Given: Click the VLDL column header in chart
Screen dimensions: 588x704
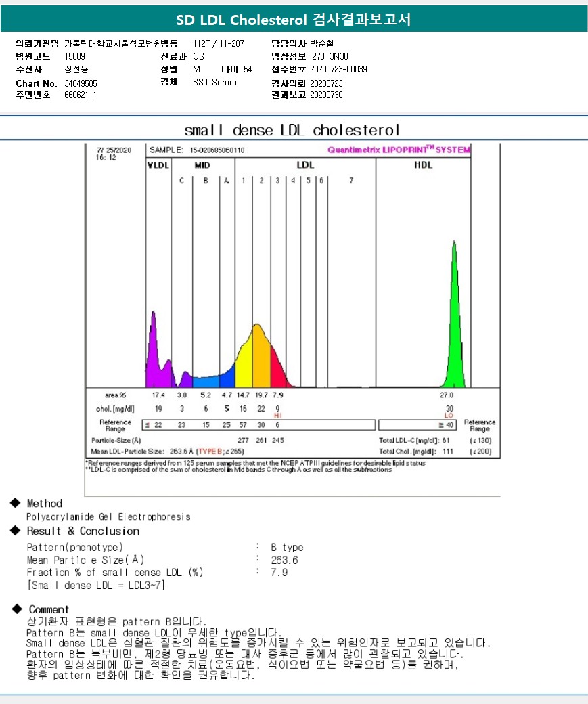Looking at the screenshot, I should (157, 164).
